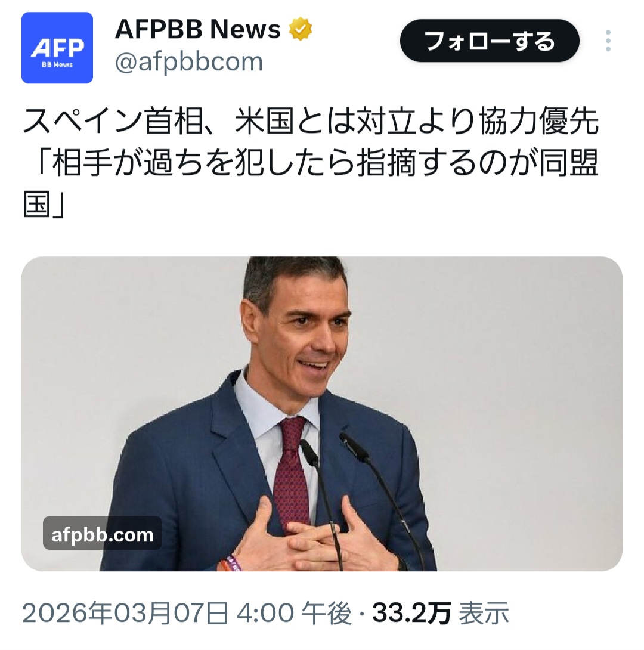644x650 pixels.
Task: Click the afpbb.com domain label on card
Action: coord(103,534)
